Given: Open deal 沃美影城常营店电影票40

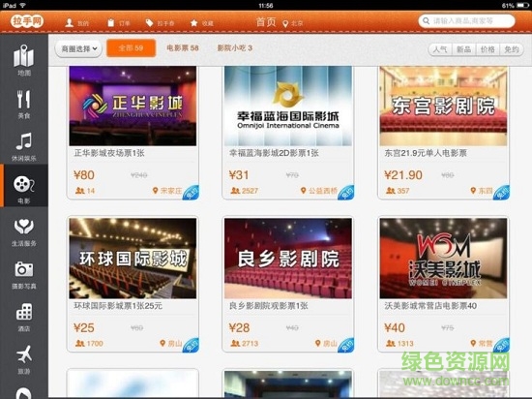Looking at the screenshot, I should tap(430, 306).
